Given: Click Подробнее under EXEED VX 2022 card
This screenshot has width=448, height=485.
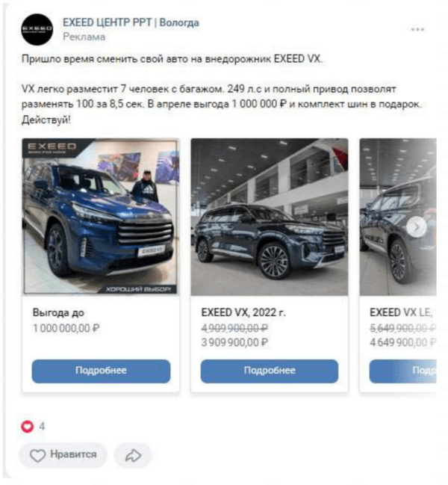Looking at the screenshot, I should [270, 371].
